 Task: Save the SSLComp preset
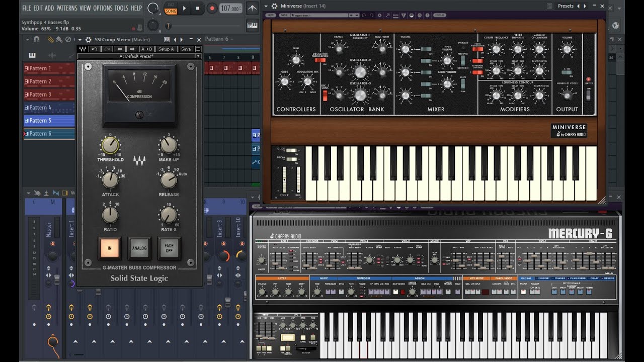pos(186,49)
